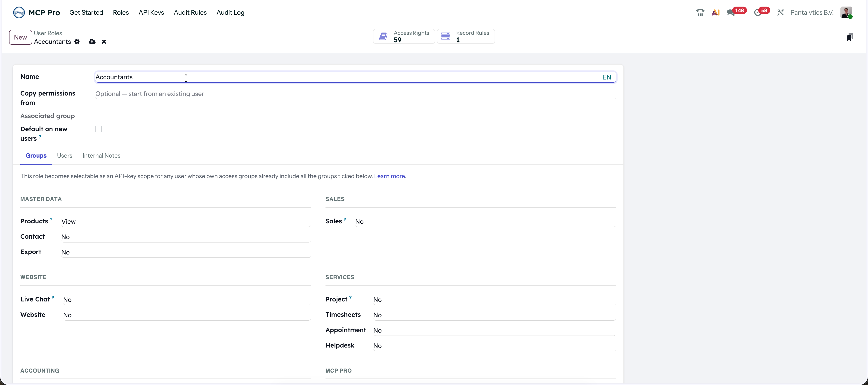
Task: Show help tooltip next to Sales
Action: coord(345,219)
